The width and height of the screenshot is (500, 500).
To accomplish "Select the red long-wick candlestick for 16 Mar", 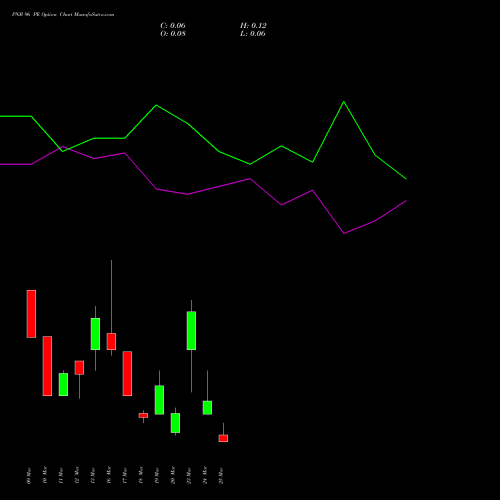I will (x=111, y=341).
